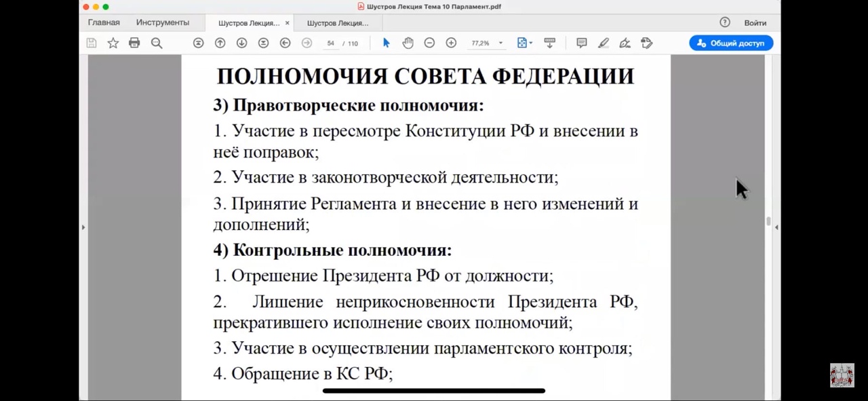The height and width of the screenshot is (401, 868).
Task: Open the sign document pen tool
Action: coord(625,43)
